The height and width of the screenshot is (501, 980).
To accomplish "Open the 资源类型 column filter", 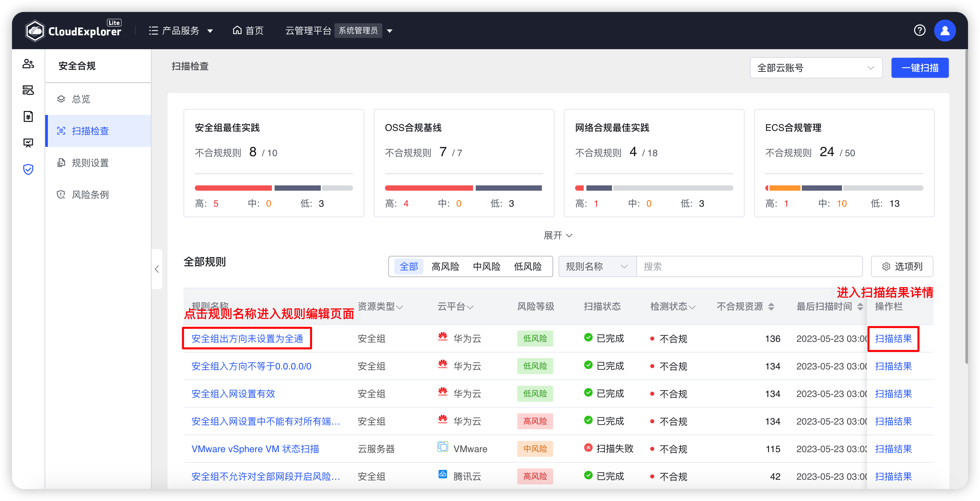I will (399, 307).
